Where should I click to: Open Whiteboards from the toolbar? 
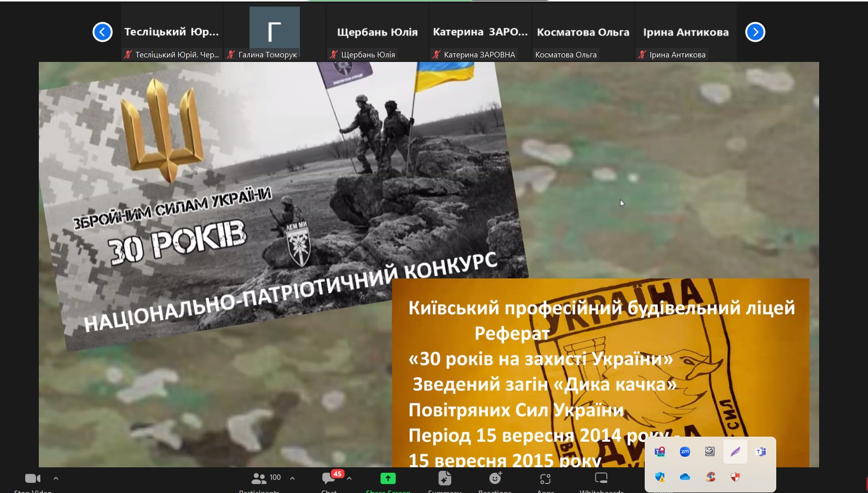[x=601, y=478]
